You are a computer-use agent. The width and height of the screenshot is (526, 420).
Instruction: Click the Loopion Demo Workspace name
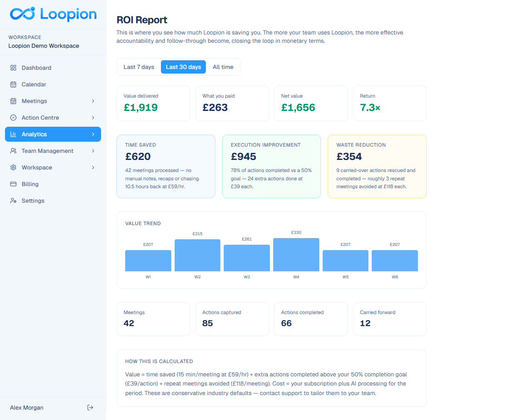tap(44, 46)
